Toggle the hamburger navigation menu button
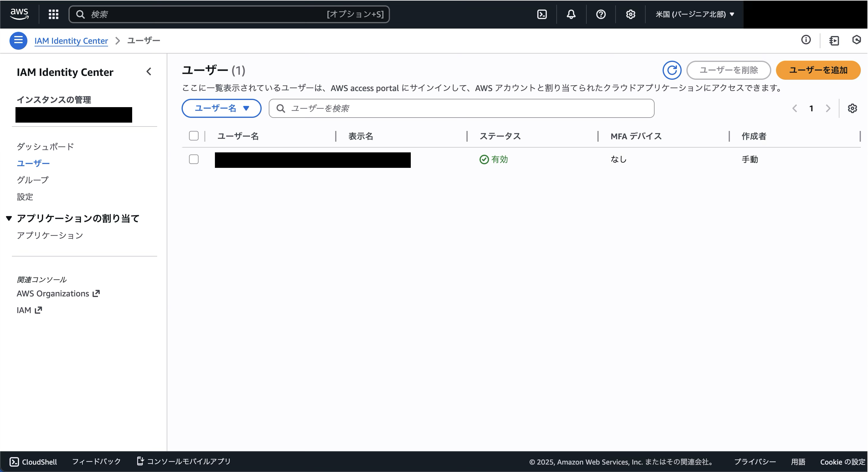868x472 pixels. (x=18, y=40)
